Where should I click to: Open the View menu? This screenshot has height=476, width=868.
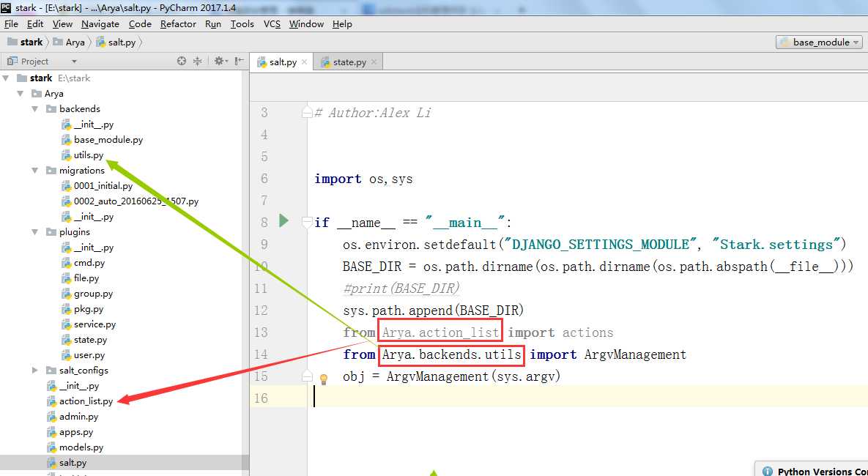click(62, 23)
